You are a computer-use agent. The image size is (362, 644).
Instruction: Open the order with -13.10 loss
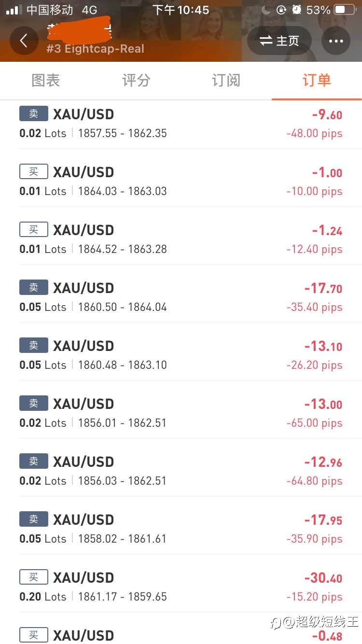181,351
